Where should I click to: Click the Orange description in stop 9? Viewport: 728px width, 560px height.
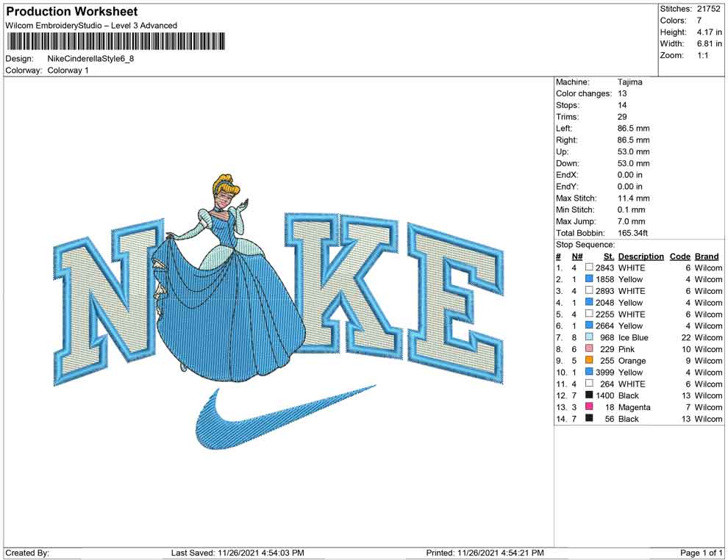tap(632, 361)
